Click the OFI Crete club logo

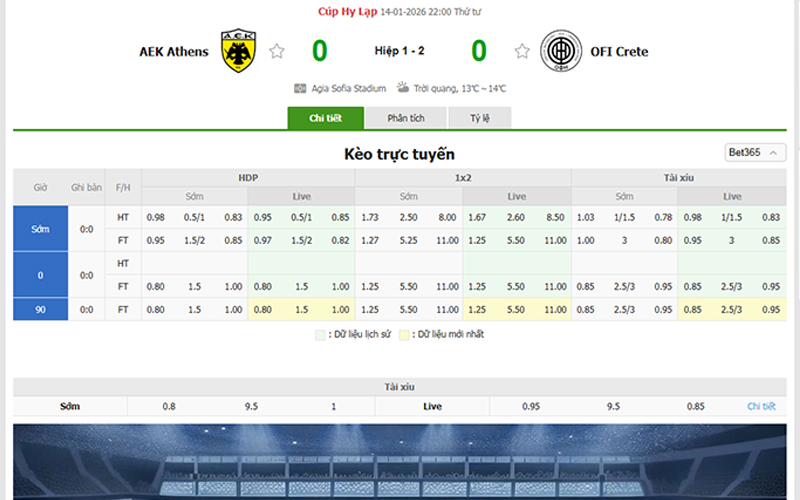tap(560, 51)
